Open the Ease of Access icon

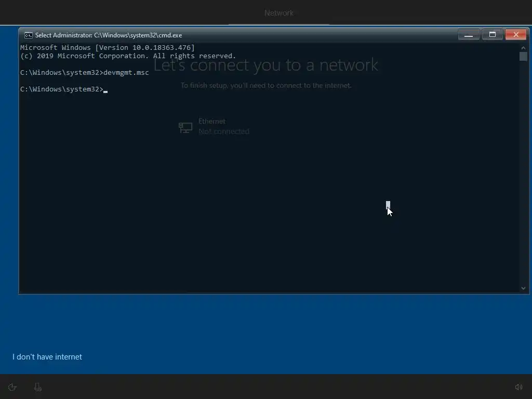click(12, 387)
